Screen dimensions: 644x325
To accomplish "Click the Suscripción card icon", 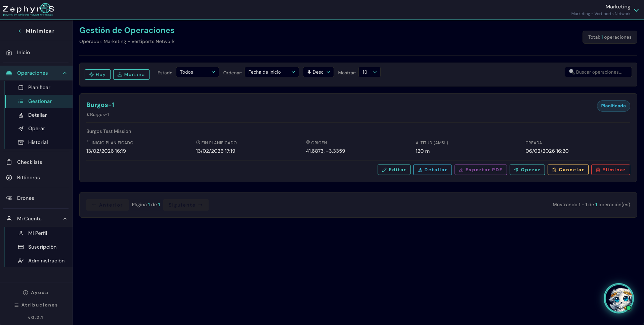I will (21, 247).
